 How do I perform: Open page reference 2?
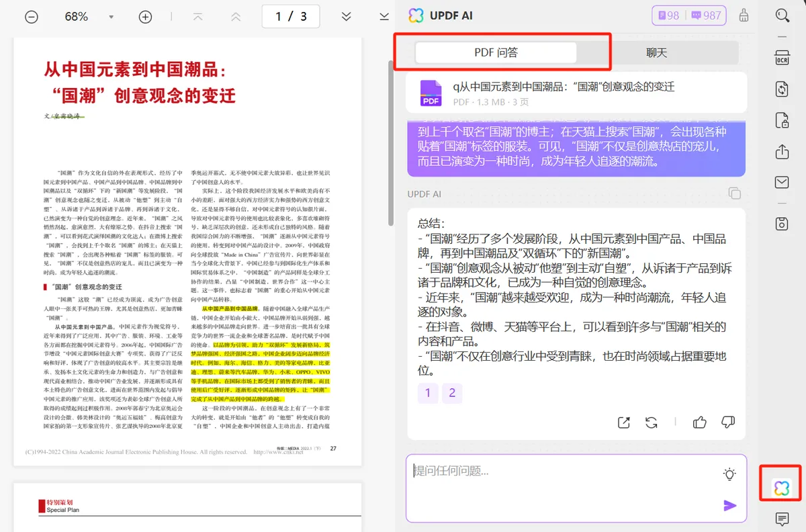coord(452,393)
